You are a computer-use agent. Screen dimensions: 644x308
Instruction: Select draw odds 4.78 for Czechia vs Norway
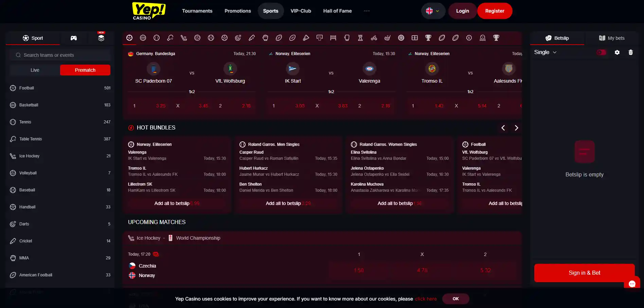422,270
